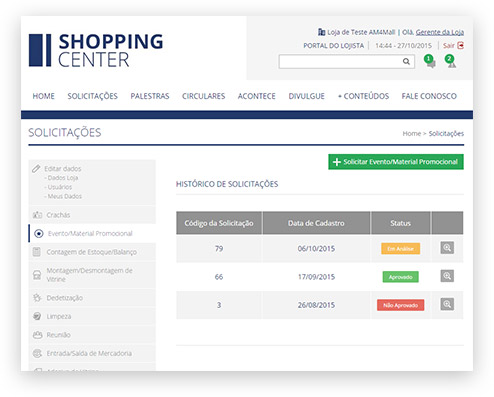This screenshot has width=494, height=397.
Task: Open Dados Loja submenu link
Action: 63,178
